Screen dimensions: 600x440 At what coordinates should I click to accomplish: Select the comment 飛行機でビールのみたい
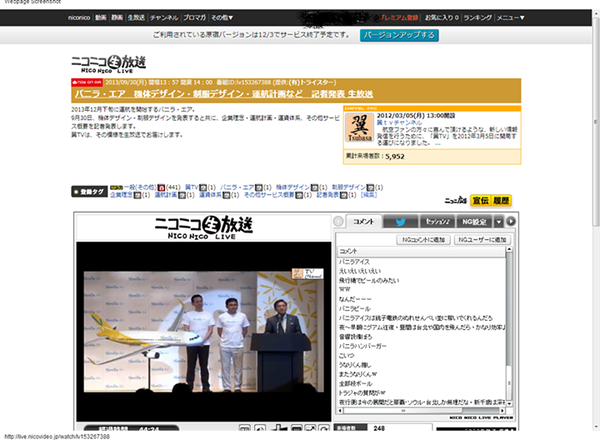pyautogui.click(x=369, y=280)
